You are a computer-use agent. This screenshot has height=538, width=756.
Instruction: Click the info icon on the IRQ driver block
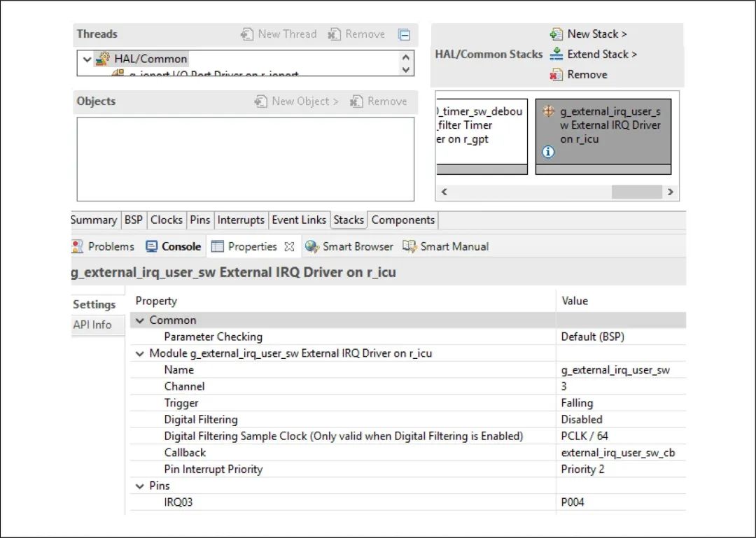click(548, 153)
